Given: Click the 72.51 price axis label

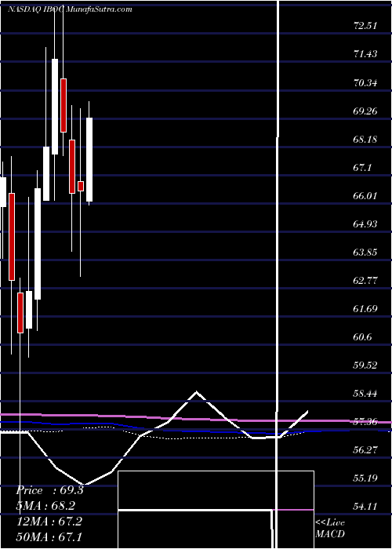Looking at the screenshot, I should (x=365, y=26).
